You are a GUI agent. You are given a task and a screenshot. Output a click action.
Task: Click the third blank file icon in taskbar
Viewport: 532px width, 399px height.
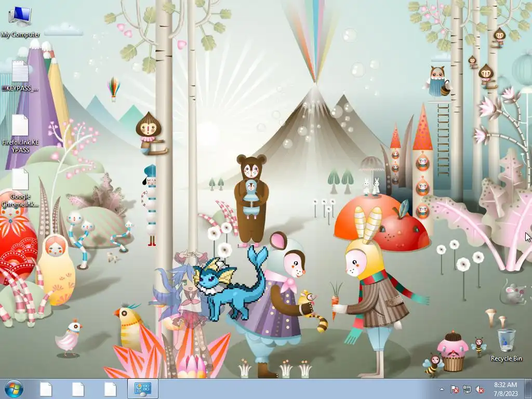click(110, 389)
